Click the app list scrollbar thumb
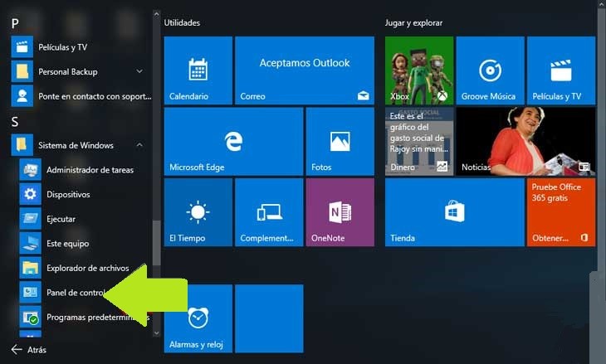 156,243
